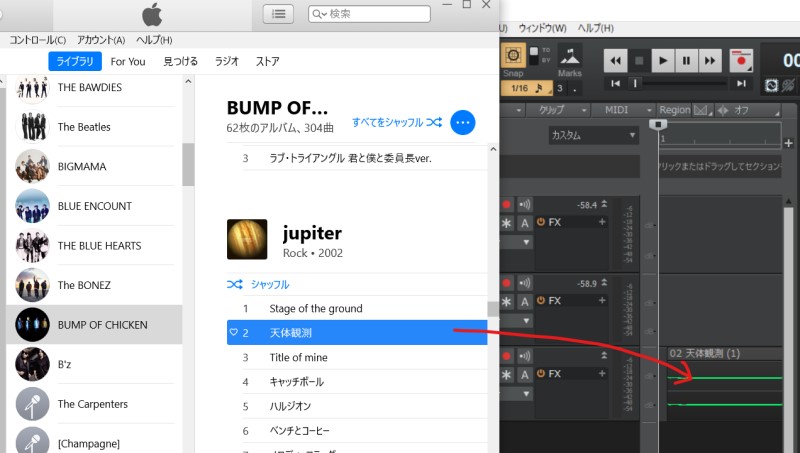Open the コントロール(C) menu in iTunes
Image resolution: width=800 pixels, height=453 pixels.
tap(38, 40)
